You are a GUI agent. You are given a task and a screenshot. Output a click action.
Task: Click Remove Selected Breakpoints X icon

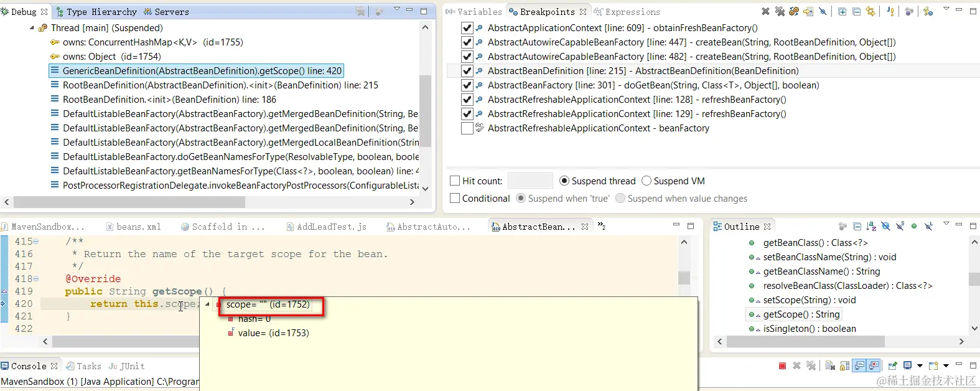coord(765,11)
